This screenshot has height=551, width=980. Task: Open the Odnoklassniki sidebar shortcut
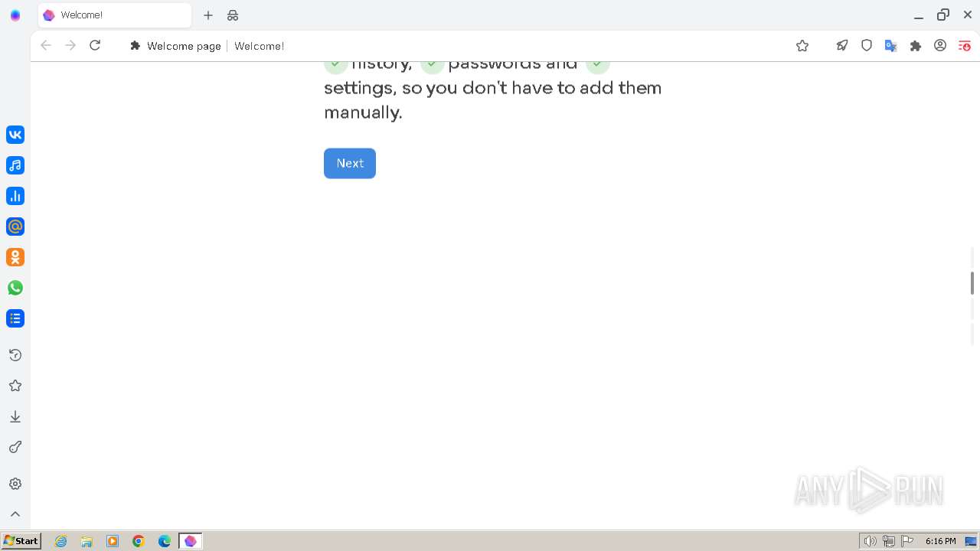point(15,257)
